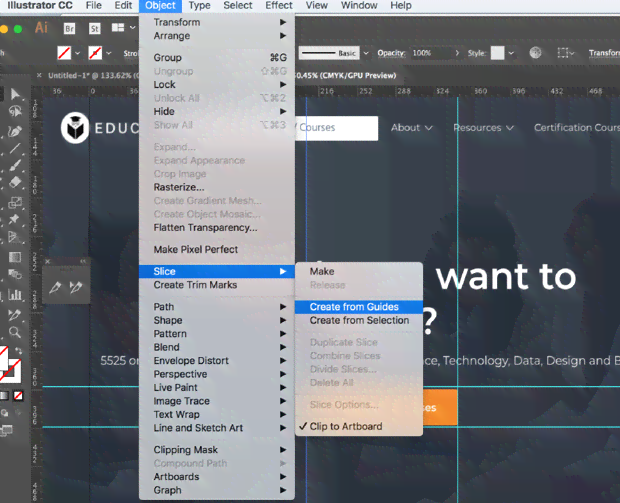Viewport: 620px width, 503px height.
Task: Click the Transform panel link
Action: [604, 53]
